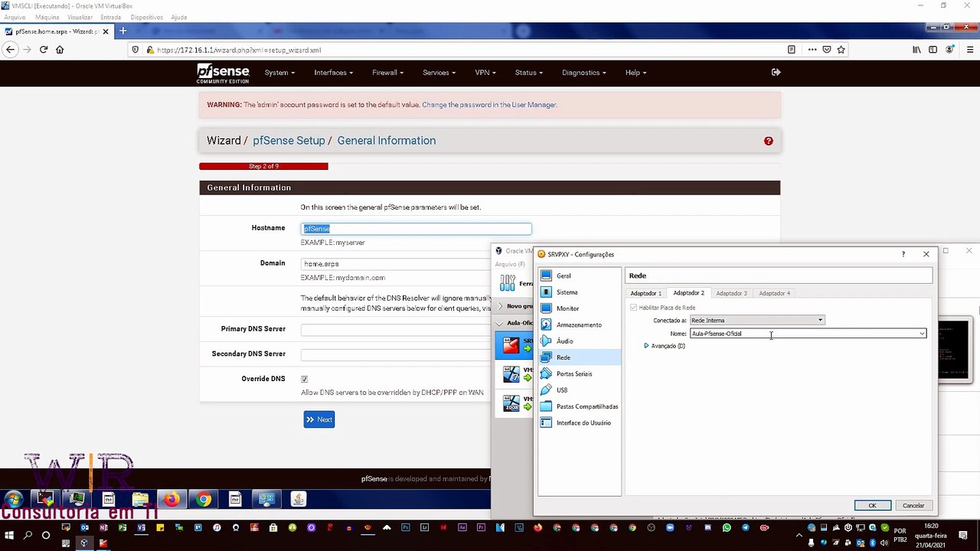
Task: Open the Portas Seriais icon
Action: (546, 374)
